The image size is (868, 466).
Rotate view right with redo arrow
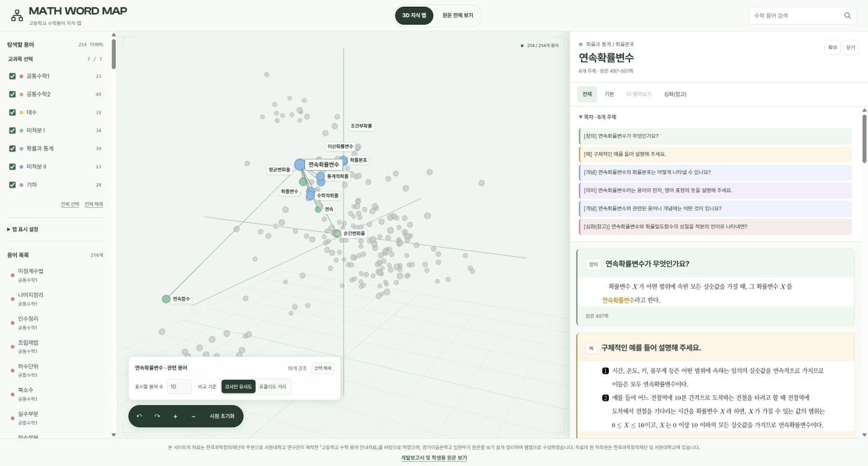click(x=157, y=416)
